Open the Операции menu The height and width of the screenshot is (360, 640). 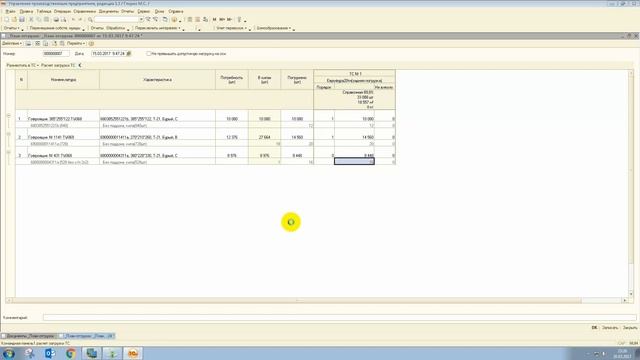click(x=62, y=11)
